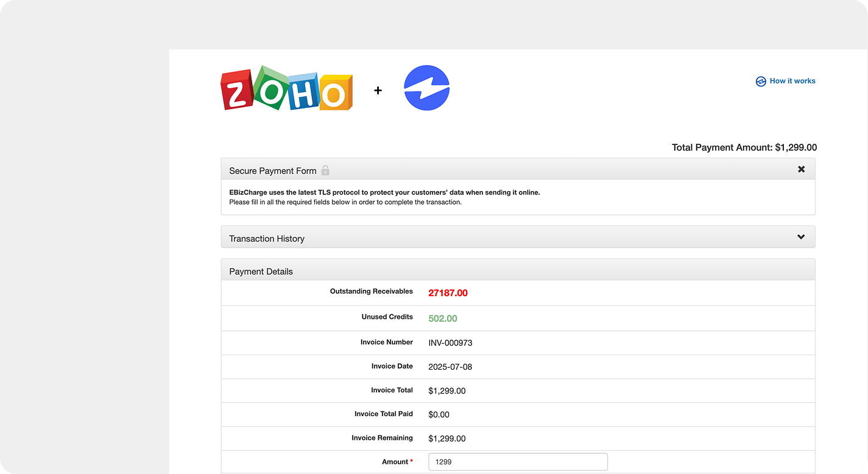
Task: Click the Invoice Total value $1,299.00
Action: click(x=447, y=391)
